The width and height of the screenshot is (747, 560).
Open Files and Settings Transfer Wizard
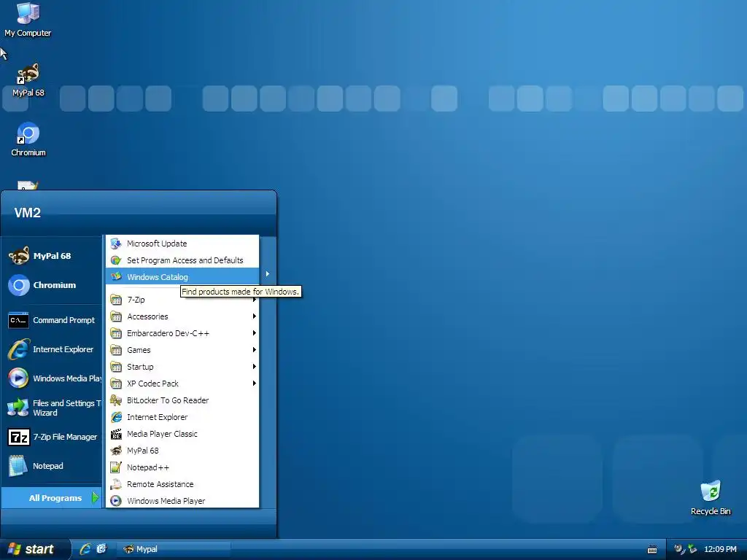point(53,408)
